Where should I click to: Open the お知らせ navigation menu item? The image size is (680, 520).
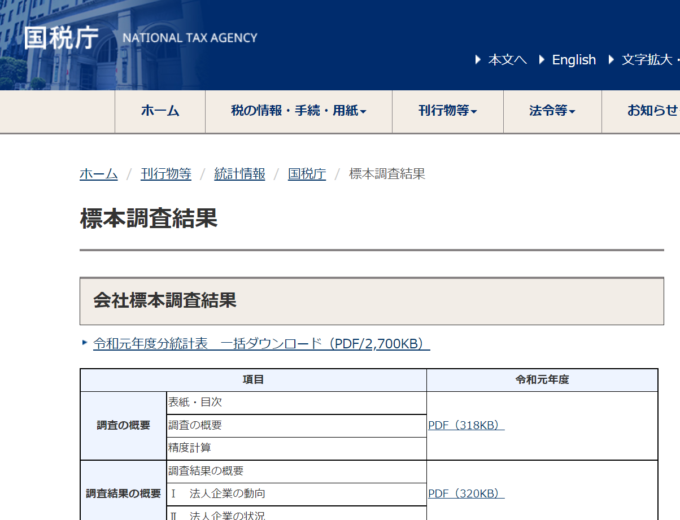[x=652, y=111]
